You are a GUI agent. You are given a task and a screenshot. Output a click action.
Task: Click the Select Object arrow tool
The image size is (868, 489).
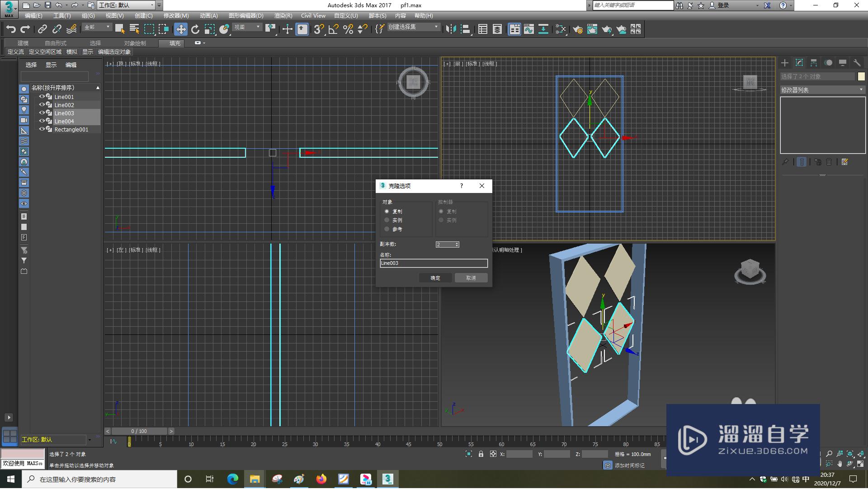pyautogui.click(x=120, y=29)
